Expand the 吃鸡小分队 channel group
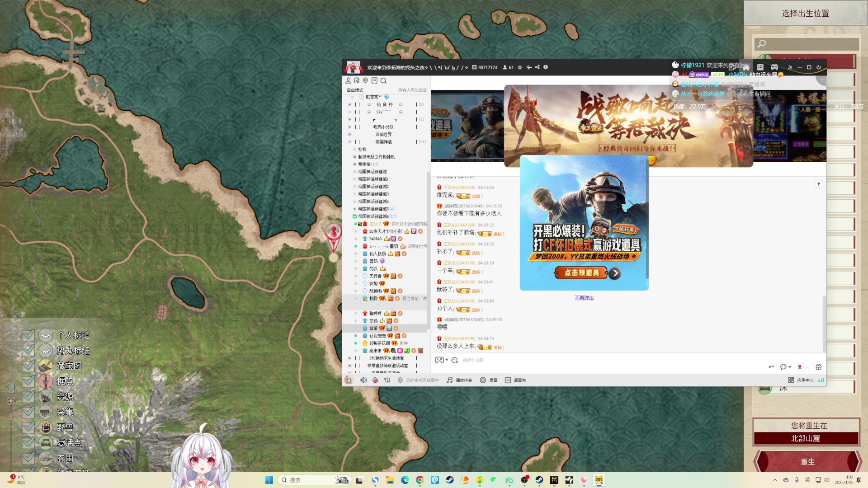This screenshot has width=868, height=488. (349, 127)
